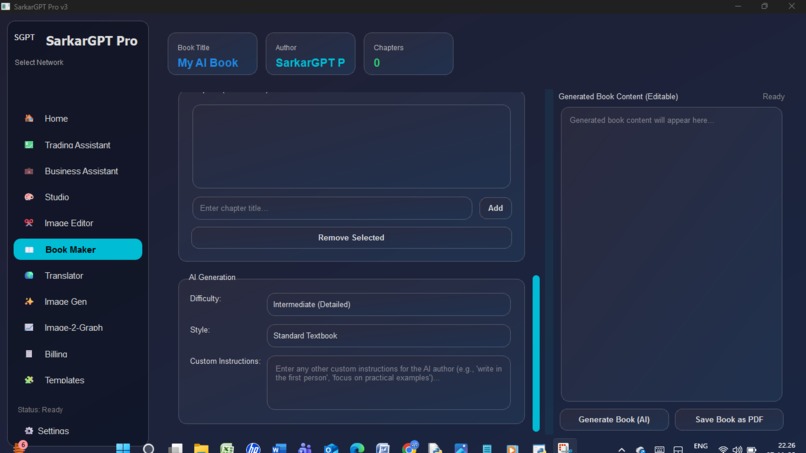Launch Word from taskbar

(279, 448)
